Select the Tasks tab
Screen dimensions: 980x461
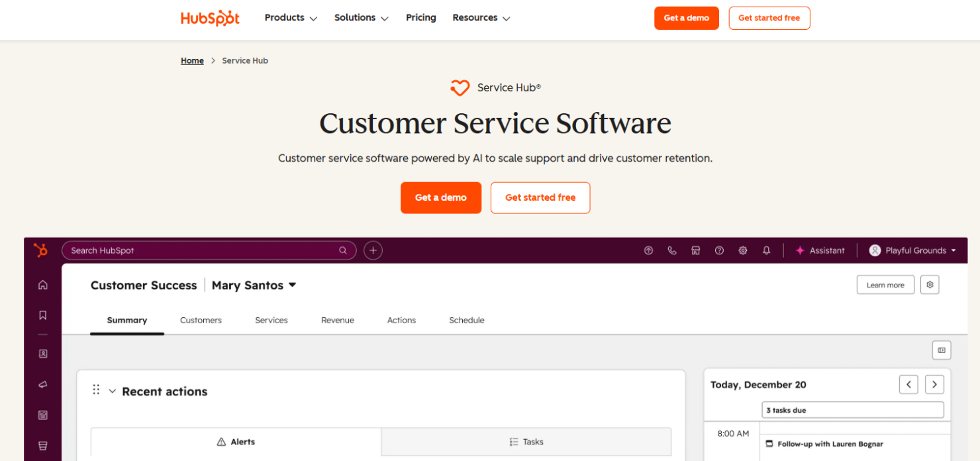[526, 442]
